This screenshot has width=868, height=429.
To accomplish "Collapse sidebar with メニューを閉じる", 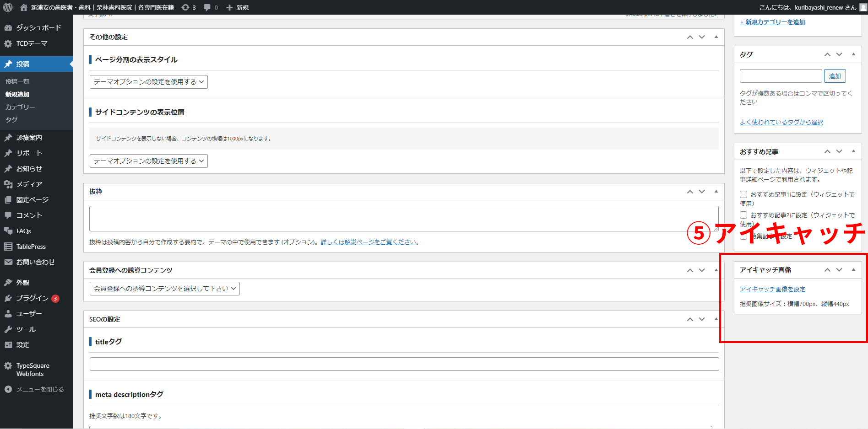I will pyautogui.click(x=40, y=389).
